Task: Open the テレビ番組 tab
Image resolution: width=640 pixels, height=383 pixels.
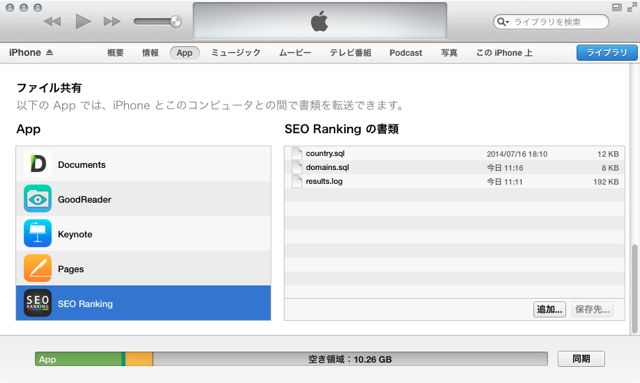Action: click(x=350, y=53)
